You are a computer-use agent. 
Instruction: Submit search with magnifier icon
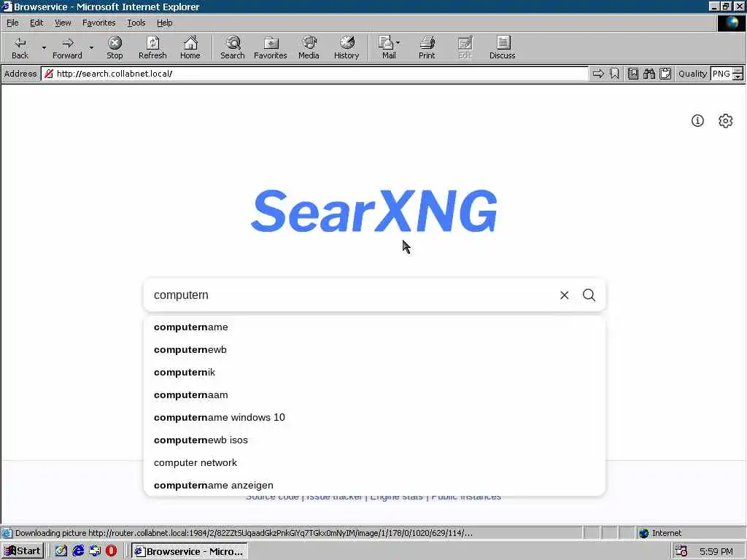pyautogui.click(x=589, y=295)
